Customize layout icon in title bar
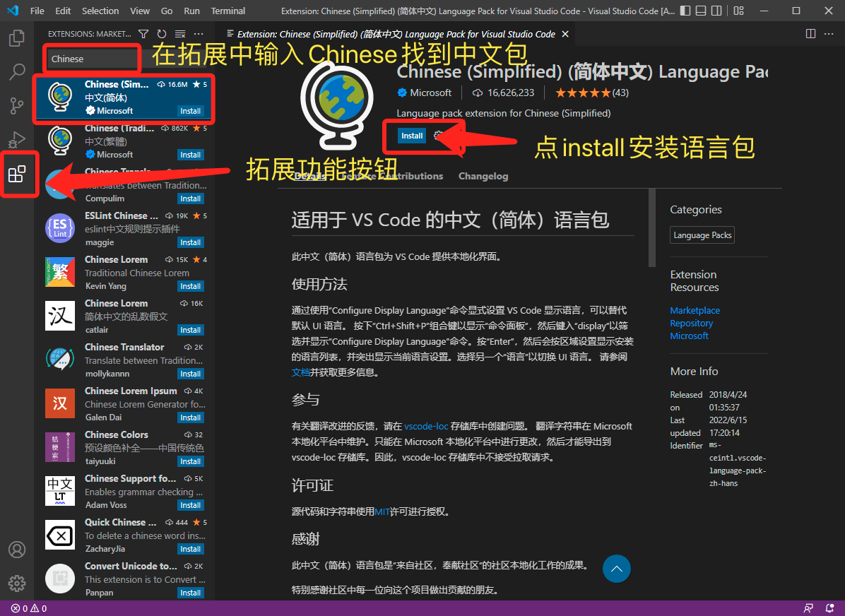The image size is (845, 616). pyautogui.click(x=739, y=11)
